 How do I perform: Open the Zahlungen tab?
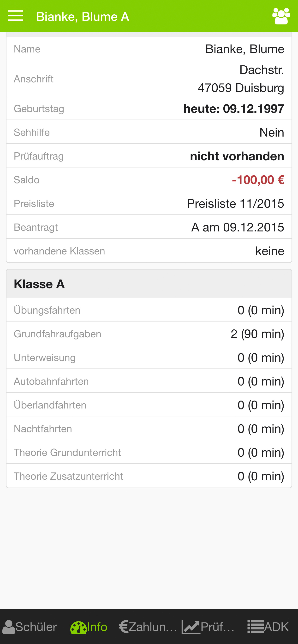coord(153,627)
